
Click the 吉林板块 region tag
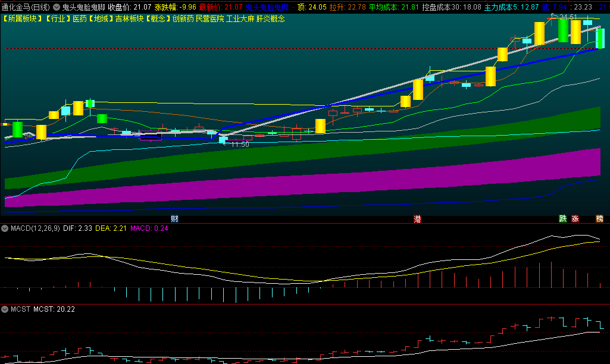[x=130, y=18]
